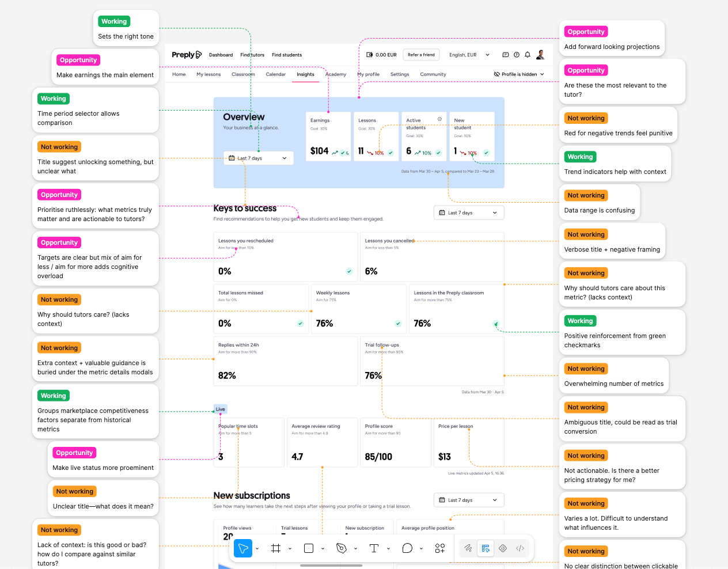This screenshot has height=569, width=728.
Task: Open the Settings tab
Action: pyautogui.click(x=400, y=74)
